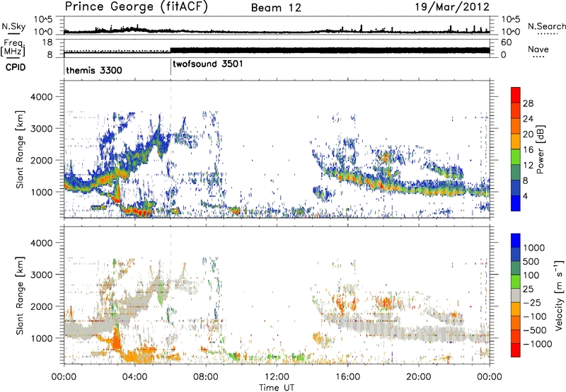
Task: Click the 1000 tick on velocity panel axis
Action: point(41,338)
